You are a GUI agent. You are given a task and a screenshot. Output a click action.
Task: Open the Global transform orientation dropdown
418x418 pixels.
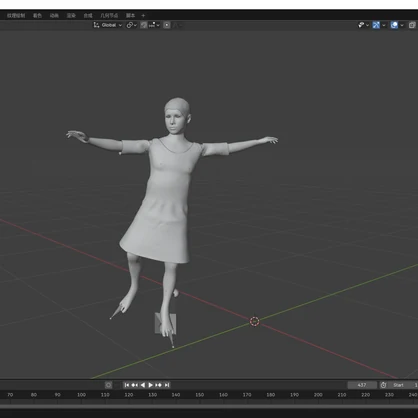coord(108,25)
